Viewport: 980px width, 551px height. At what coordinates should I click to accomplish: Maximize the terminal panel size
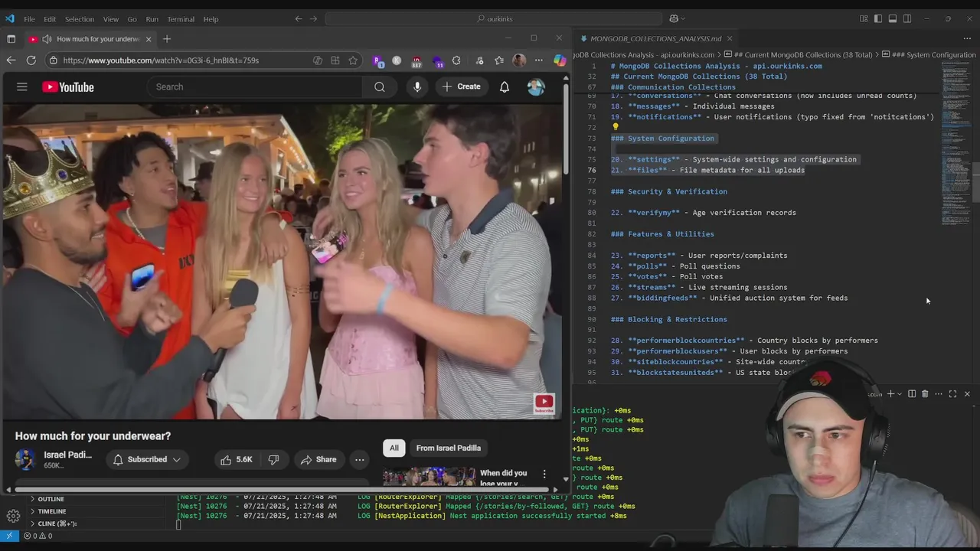(x=952, y=393)
